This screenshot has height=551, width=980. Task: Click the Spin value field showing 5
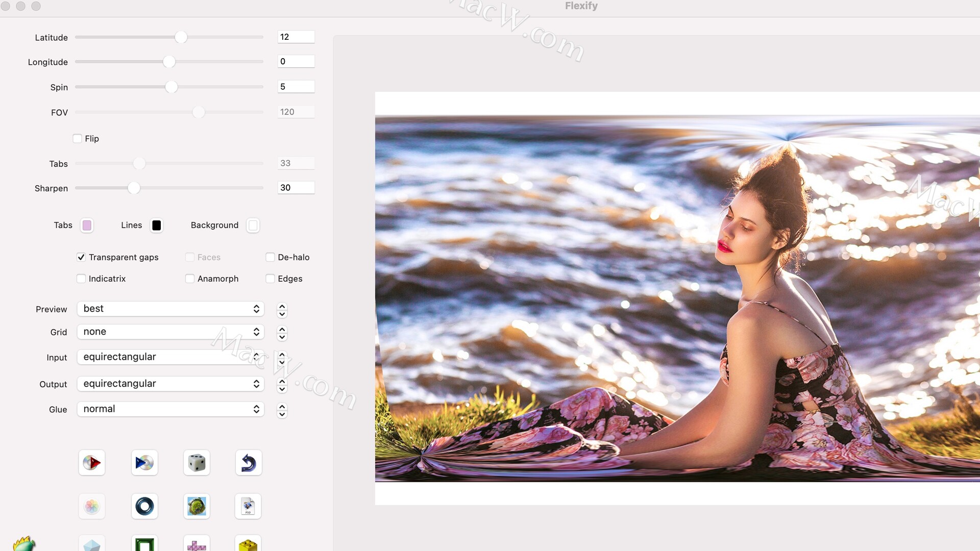tap(296, 87)
